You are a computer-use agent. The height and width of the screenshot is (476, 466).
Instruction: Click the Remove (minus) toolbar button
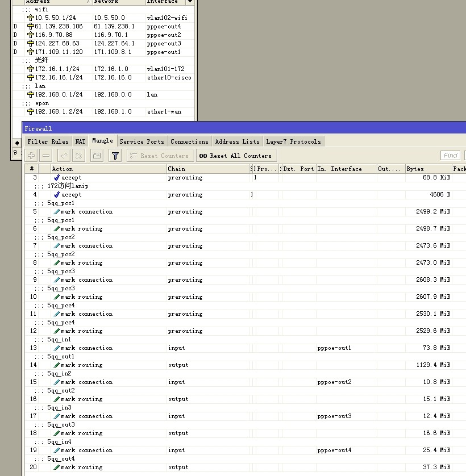point(47,156)
